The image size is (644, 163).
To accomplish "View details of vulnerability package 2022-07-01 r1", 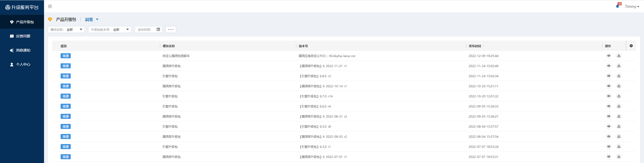I will pos(609,157).
